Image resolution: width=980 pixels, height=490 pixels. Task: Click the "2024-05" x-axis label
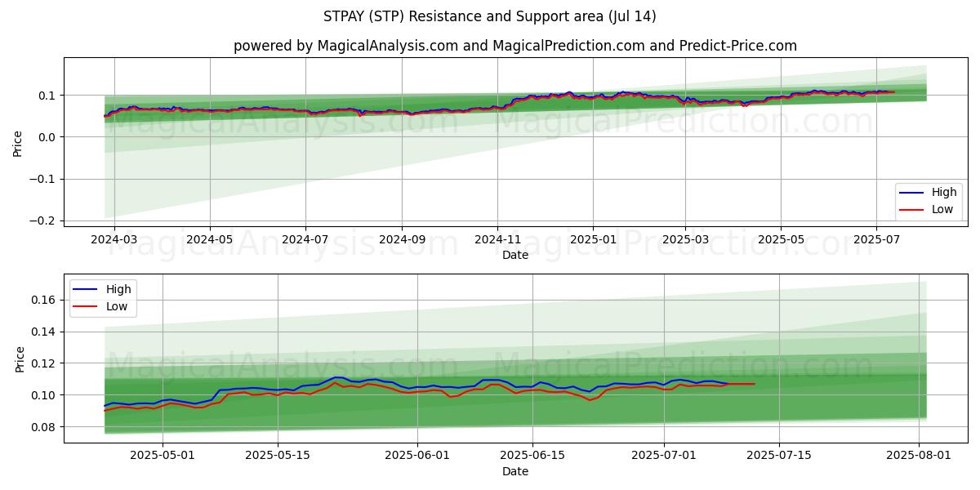(x=210, y=241)
